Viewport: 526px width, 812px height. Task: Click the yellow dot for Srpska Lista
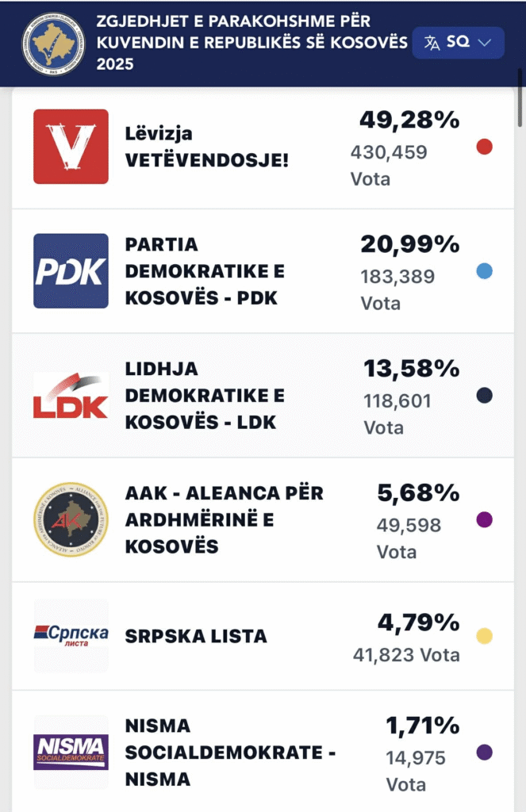(485, 636)
